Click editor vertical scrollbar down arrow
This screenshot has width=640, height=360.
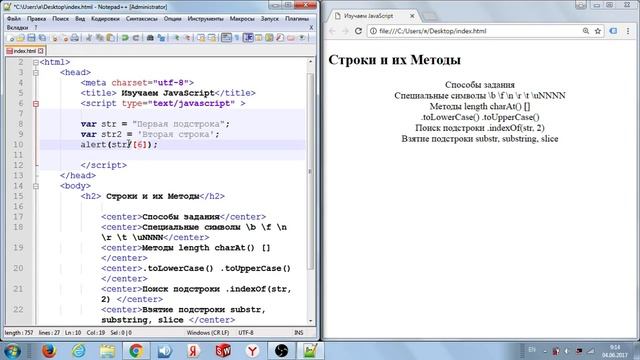(x=310, y=321)
